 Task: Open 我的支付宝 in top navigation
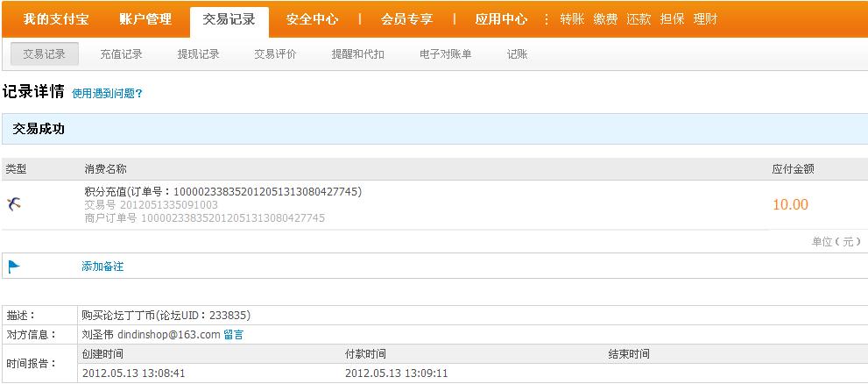[x=53, y=18]
